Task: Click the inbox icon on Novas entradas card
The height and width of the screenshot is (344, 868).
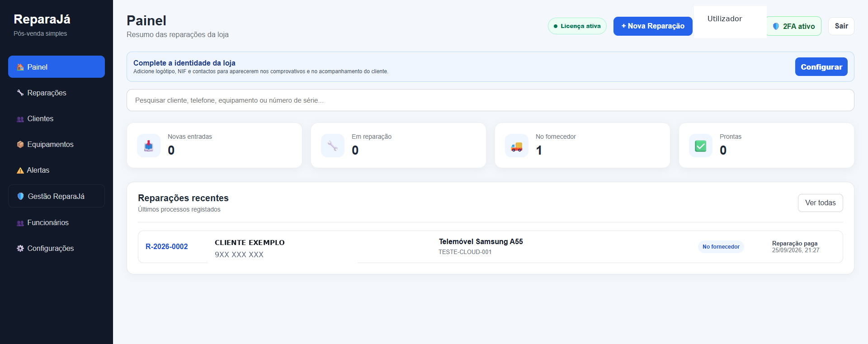Action: click(149, 146)
